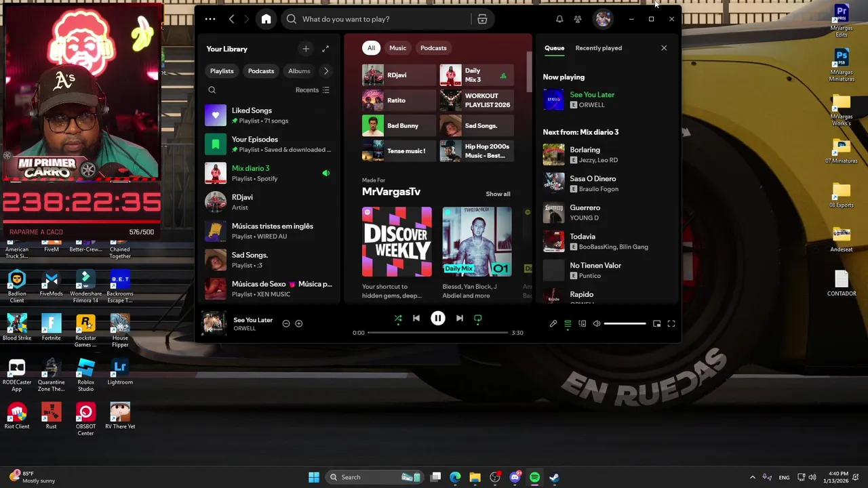Skip to the previous track
Image resolution: width=868 pixels, height=488 pixels.
(416, 318)
